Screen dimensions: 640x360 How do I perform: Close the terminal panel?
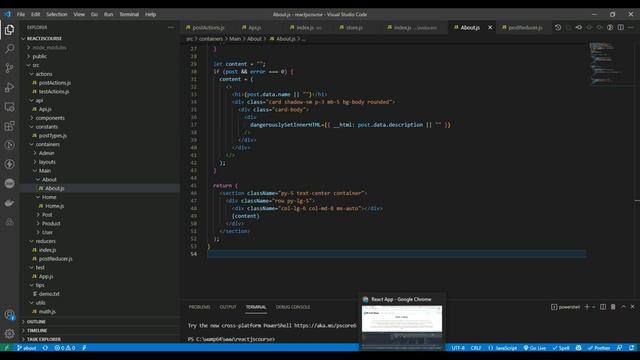(x=633, y=307)
